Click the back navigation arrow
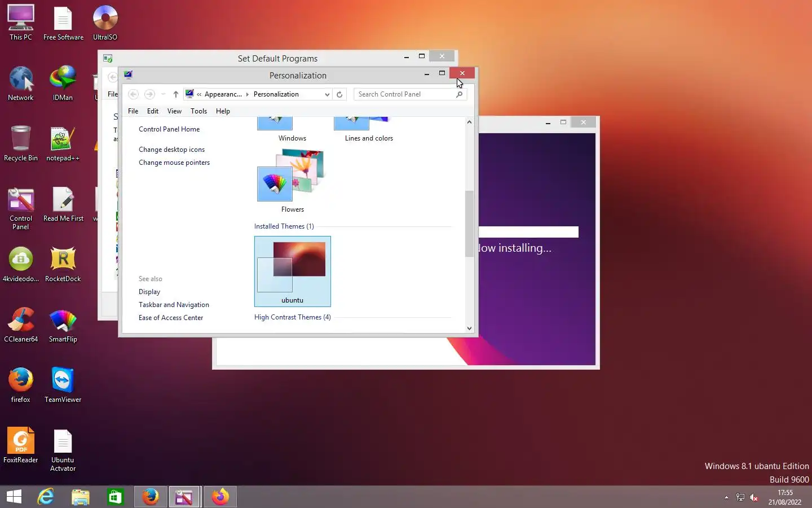 point(134,94)
